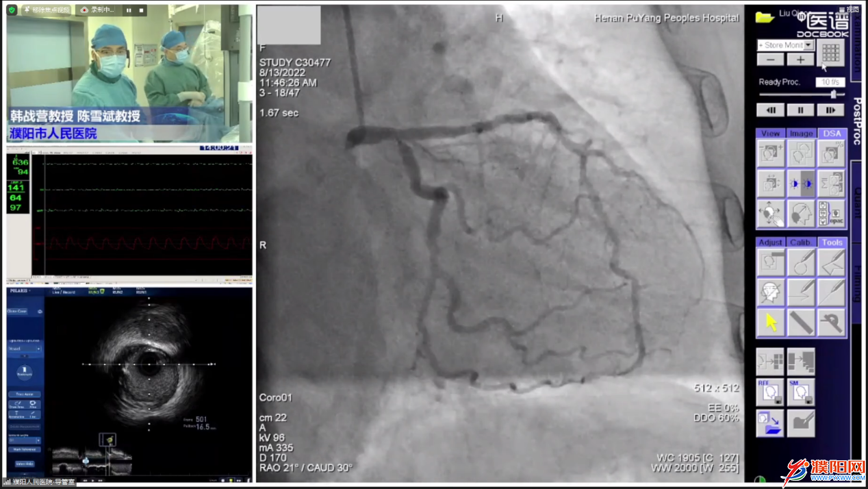Screen dimensions: 868x489
Task: Click the image stack transfer icon
Action: [801, 361]
